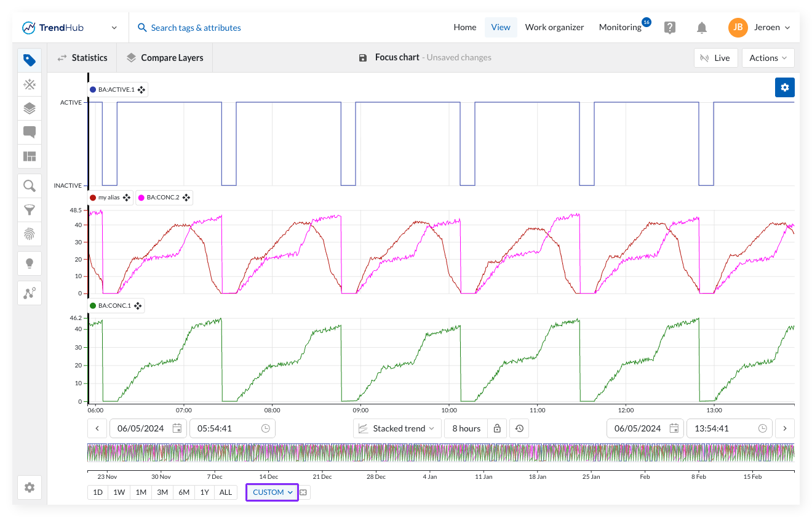Click the Statistics button
This screenshot has height=517, width=812.
click(x=82, y=58)
